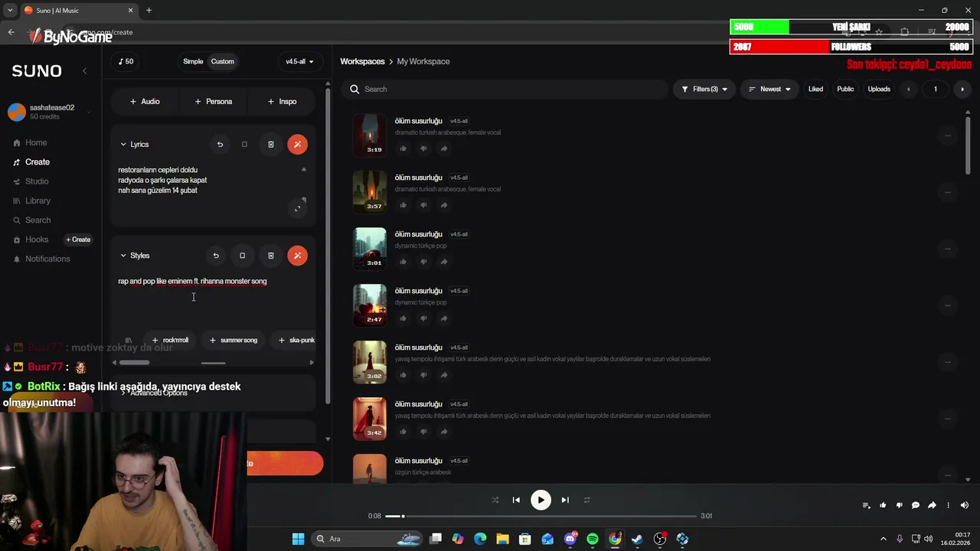
Task: Add Audio to the song
Action: tap(145, 101)
